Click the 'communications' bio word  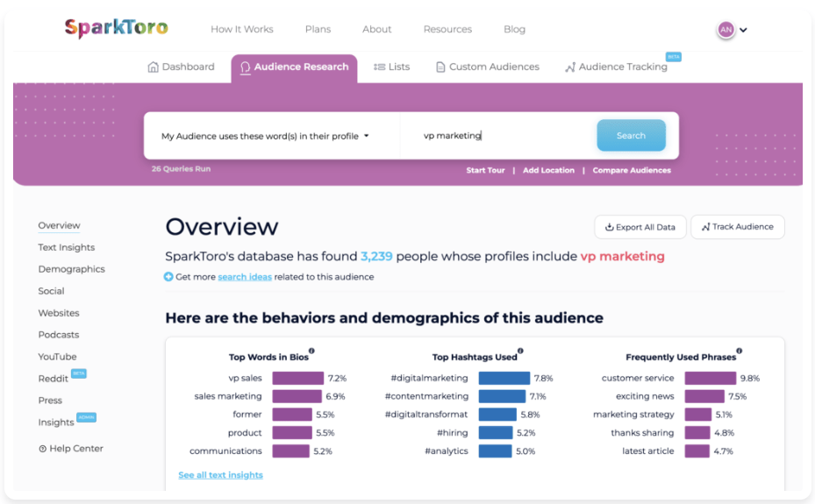[225, 451]
